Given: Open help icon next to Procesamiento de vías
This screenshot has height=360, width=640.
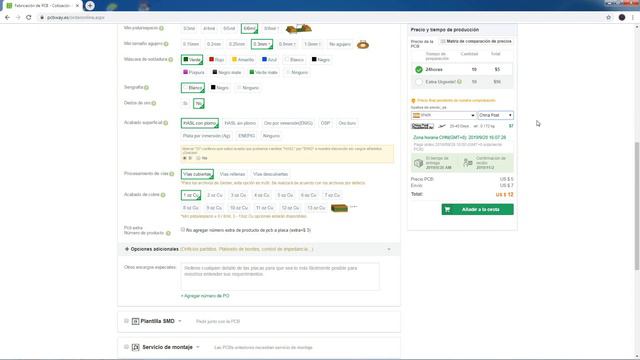Looking at the screenshot, I should pyautogui.click(x=172, y=174).
